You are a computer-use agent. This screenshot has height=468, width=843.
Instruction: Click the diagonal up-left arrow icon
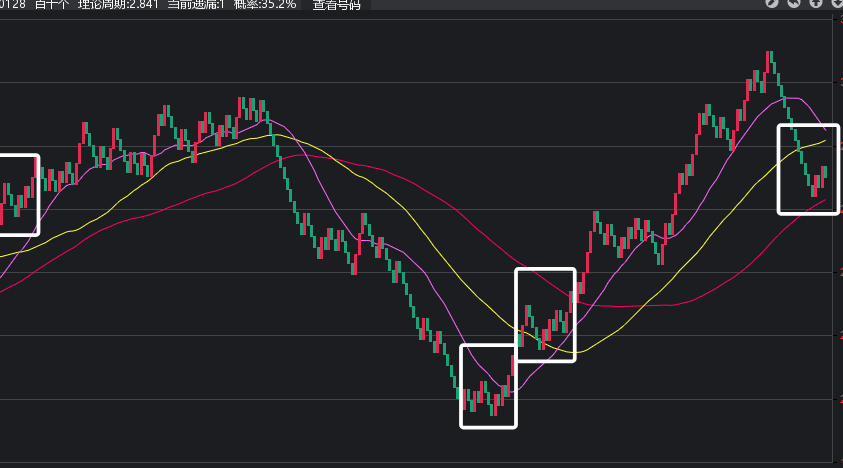point(794,3)
